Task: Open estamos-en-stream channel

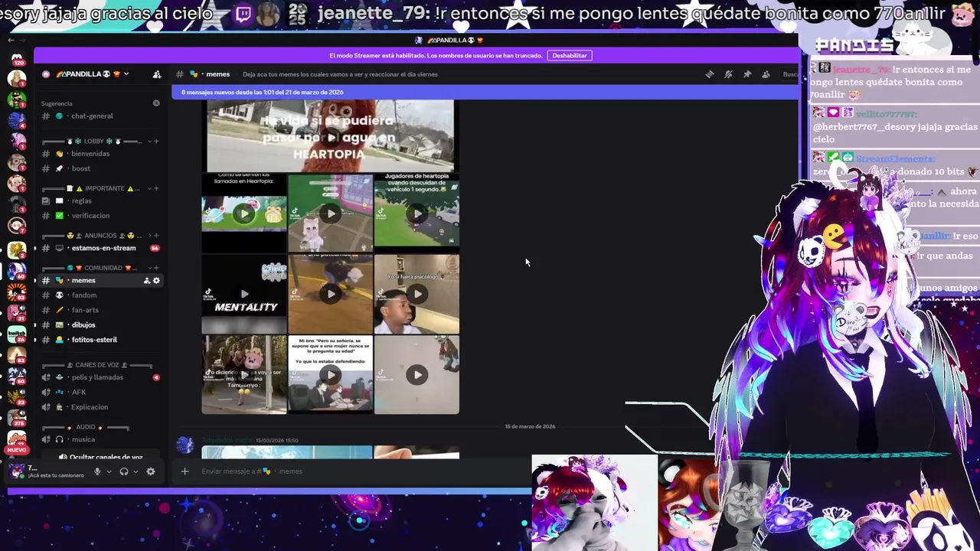Action: click(x=101, y=248)
